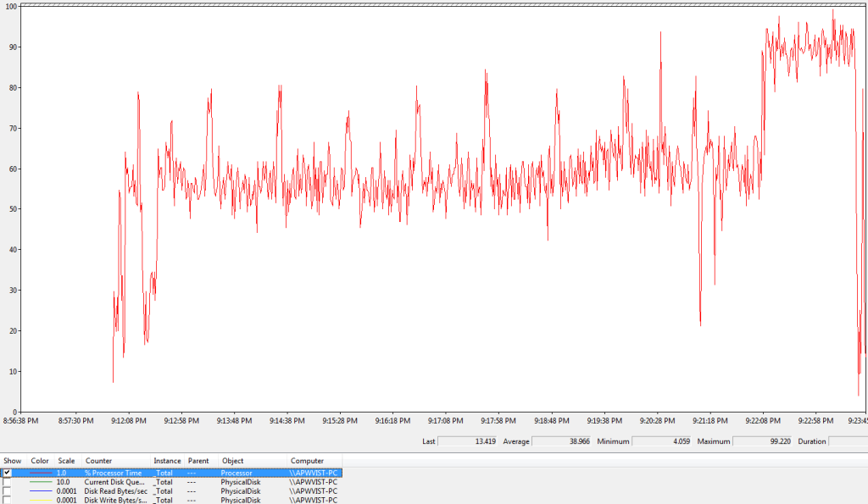Enable Show checkbox for Current Disk Queue counter
The height and width of the screenshot is (504, 868).
click(7, 482)
